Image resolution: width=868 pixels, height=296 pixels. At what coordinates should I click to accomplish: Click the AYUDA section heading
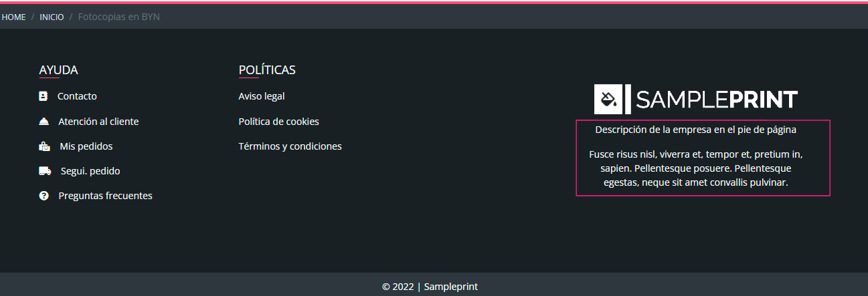coord(59,70)
